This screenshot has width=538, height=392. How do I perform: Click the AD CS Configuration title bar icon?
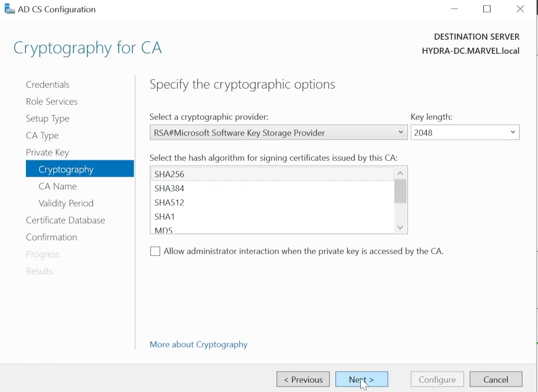point(9,9)
